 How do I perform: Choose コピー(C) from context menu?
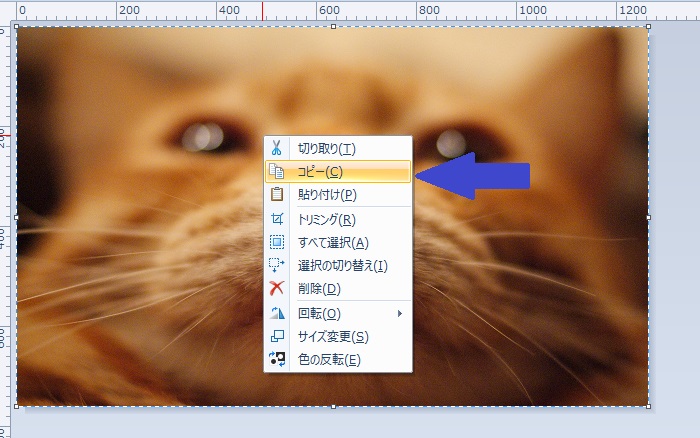click(x=338, y=171)
